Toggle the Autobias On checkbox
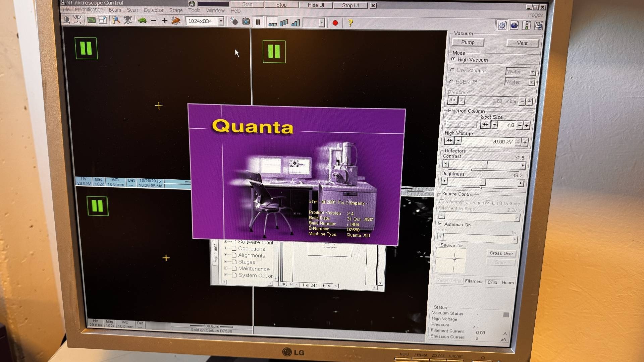 (440, 224)
